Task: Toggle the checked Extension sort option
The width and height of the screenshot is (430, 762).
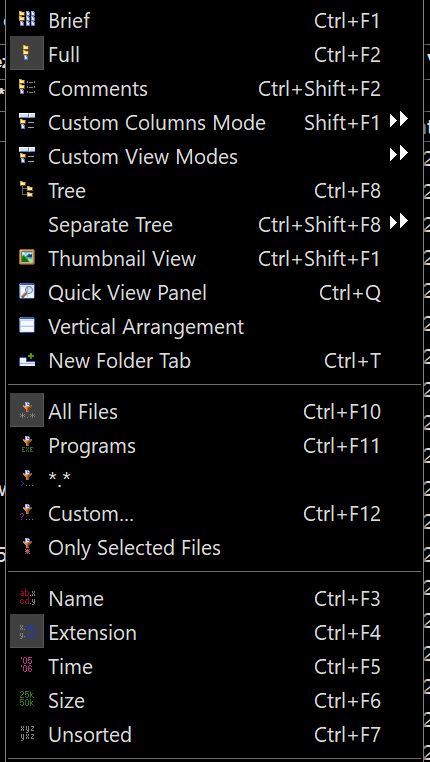Action: pyautogui.click(x=215, y=632)
